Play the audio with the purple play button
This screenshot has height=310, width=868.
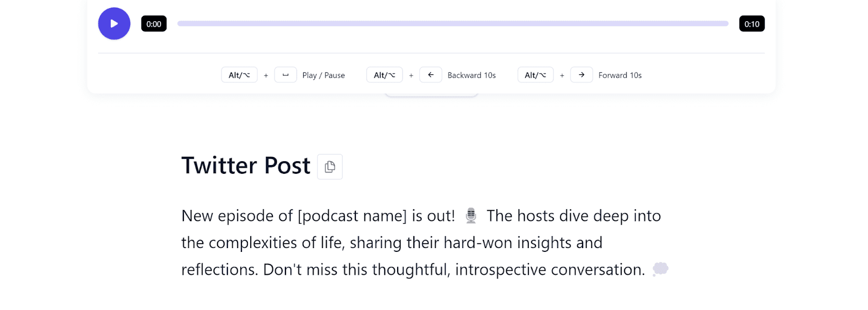click(x=114, y=23)
